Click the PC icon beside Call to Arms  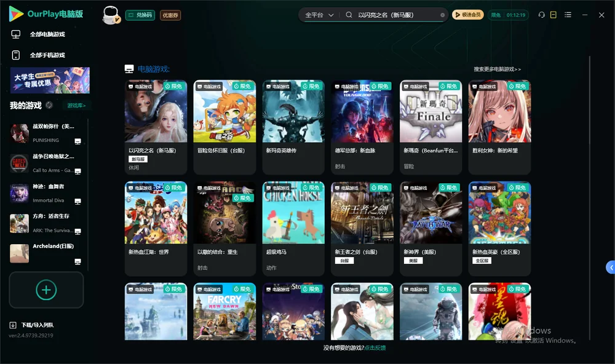tap(77, 172)
